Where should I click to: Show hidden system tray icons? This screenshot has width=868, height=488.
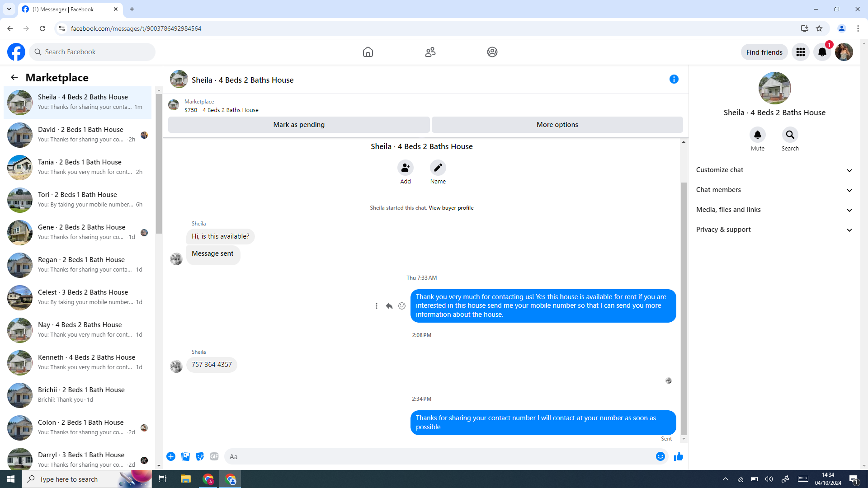tap(726, 479)
